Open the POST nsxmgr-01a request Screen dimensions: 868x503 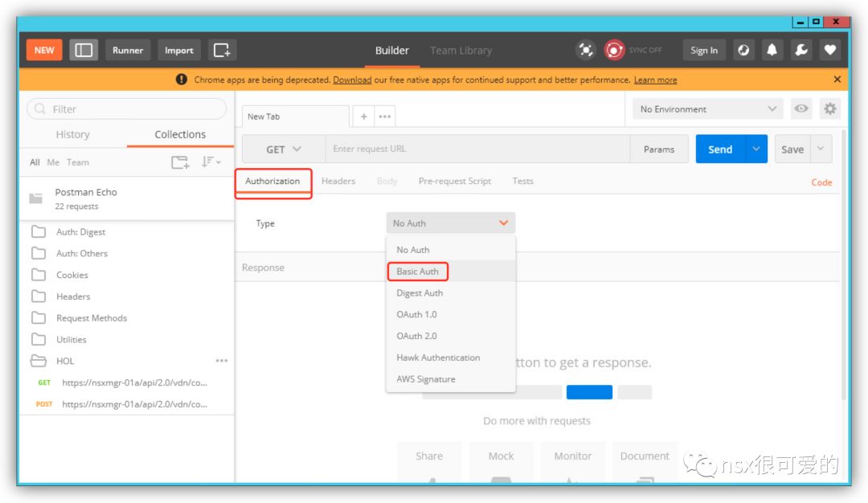click(127, 404)
